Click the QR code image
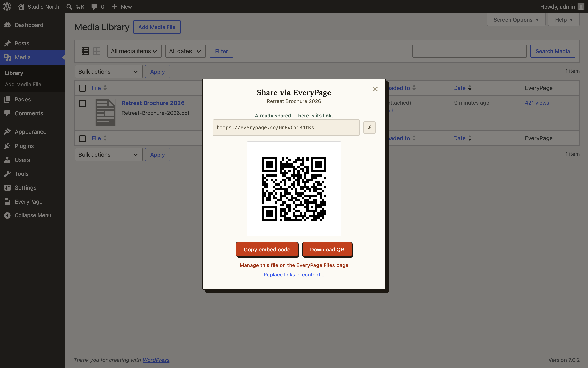This screenshot has width=588, height=368. 294,189
